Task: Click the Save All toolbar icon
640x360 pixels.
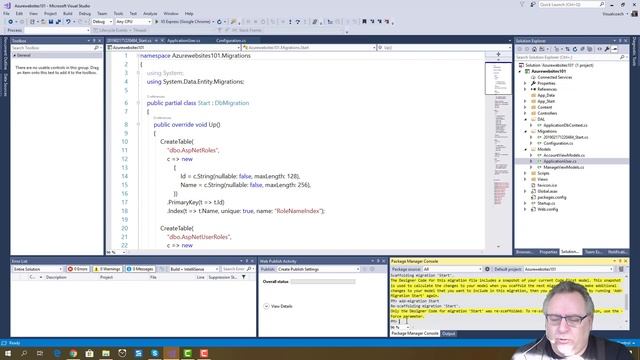Action: click(x=58, y=22)
